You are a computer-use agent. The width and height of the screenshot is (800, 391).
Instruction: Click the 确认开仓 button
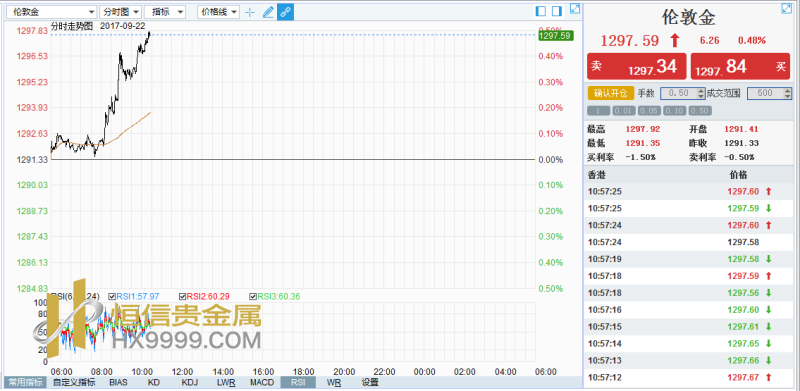[x=611, y=93]
